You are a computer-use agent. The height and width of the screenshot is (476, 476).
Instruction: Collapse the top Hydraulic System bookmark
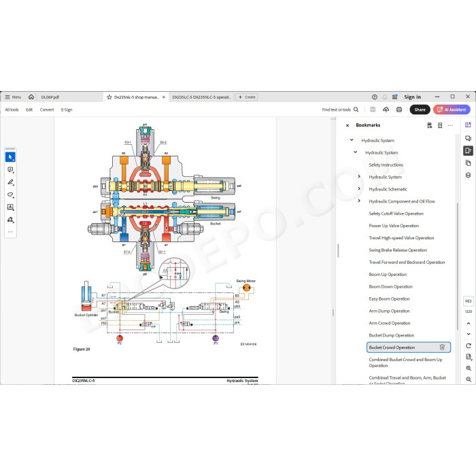tap(352, 140)
